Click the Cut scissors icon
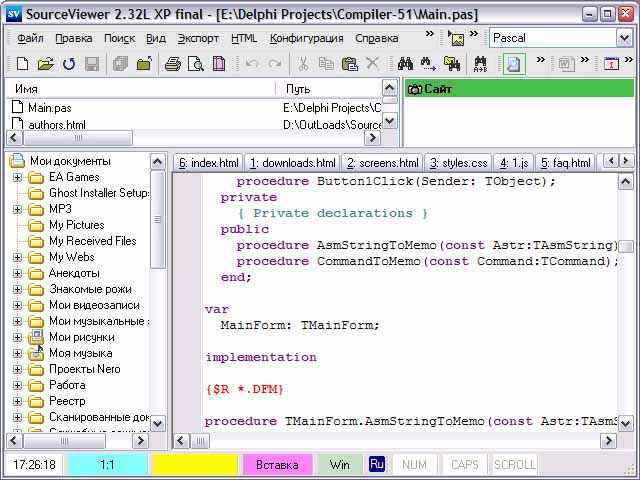640x480 pixels. (x=302, y=64)
